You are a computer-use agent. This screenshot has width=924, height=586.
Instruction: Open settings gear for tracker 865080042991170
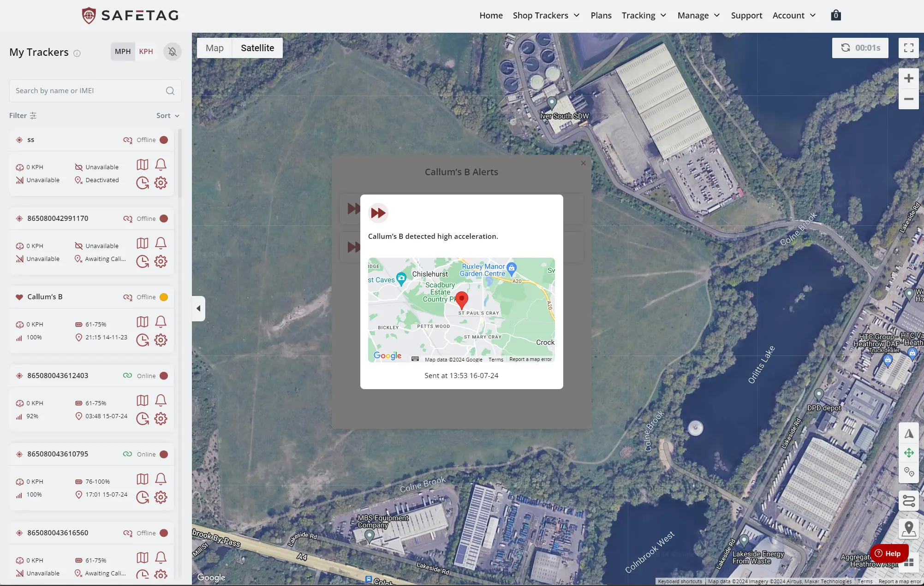click(x=161, y=261)
